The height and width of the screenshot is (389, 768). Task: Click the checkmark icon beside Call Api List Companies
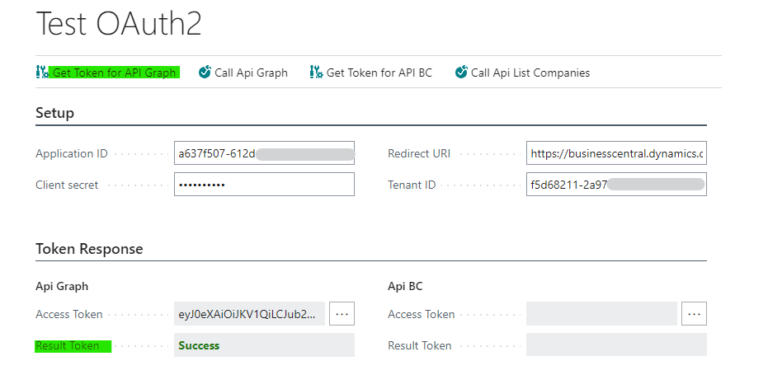pyautogui.click(x=461, y=73)
